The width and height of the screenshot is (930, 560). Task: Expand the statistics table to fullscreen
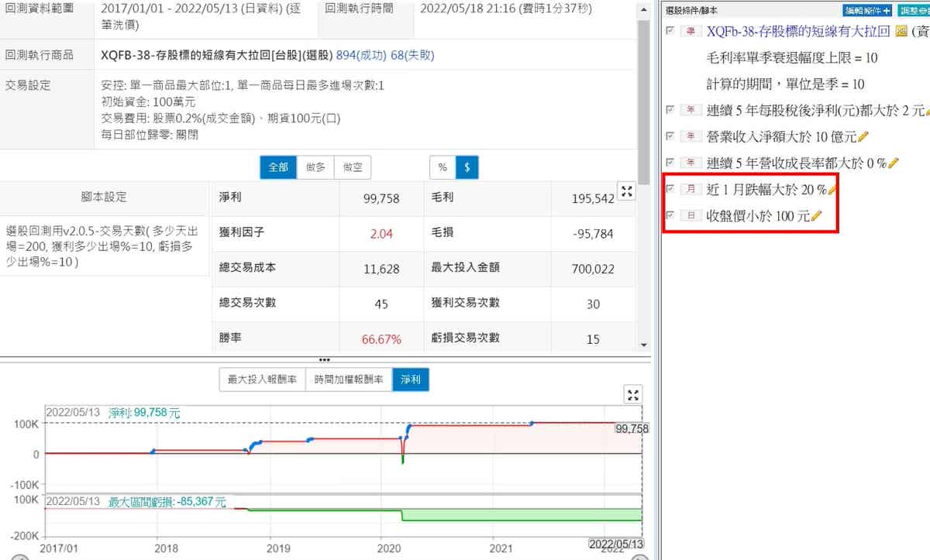627,191
